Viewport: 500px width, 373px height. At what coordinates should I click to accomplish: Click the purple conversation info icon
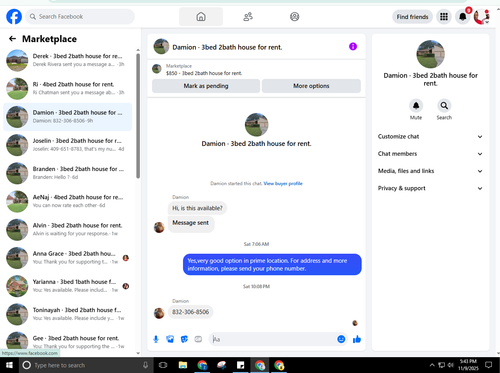pyautogui.click(x=353, y=46)
